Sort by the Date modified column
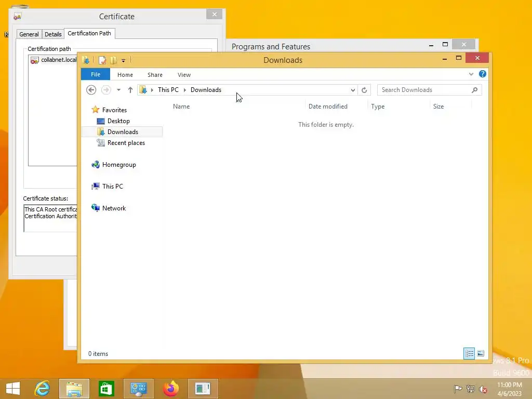The image size is (532, 399). [x=328, y=107]
